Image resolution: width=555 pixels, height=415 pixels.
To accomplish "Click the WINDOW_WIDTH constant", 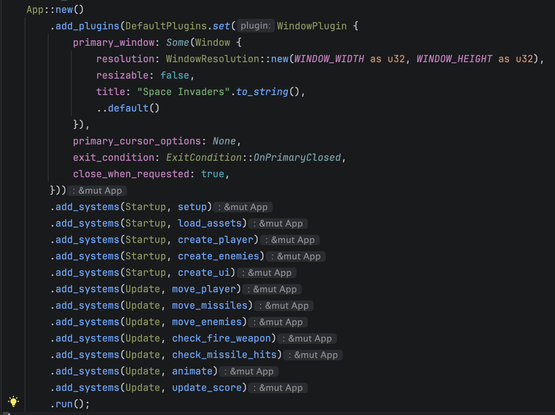I will pos(329,59).
